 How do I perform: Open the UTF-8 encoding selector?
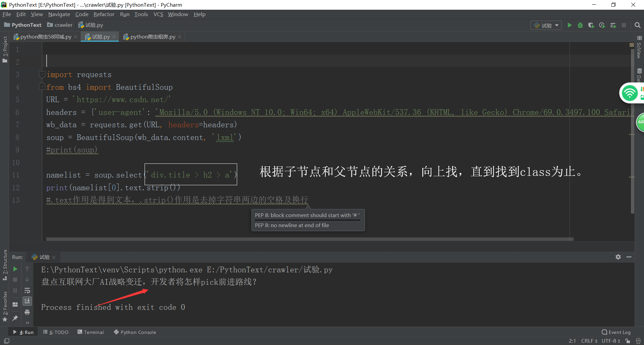pyautogui.click(x=609, y=341)
